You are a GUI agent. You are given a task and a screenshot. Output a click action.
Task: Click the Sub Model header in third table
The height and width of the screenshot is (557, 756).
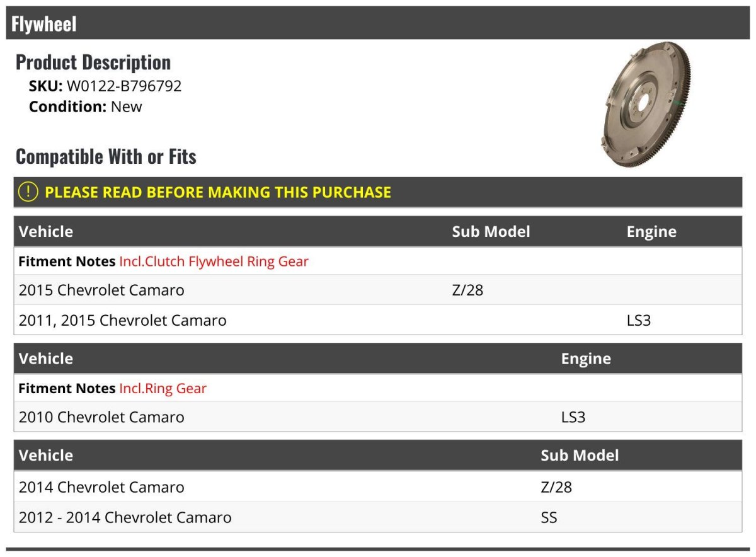(580, 455)
